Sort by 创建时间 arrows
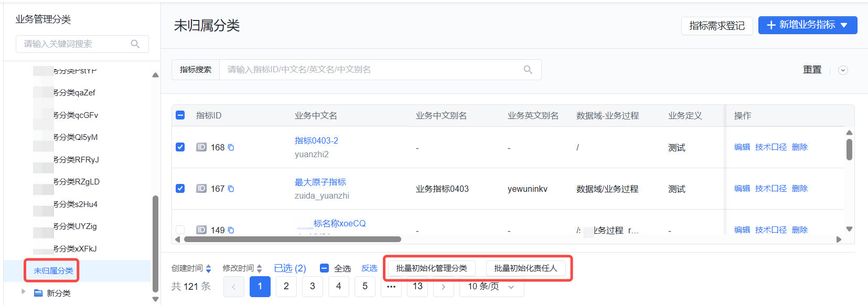Viewport: 868px width, 305px height. point(208,268)
